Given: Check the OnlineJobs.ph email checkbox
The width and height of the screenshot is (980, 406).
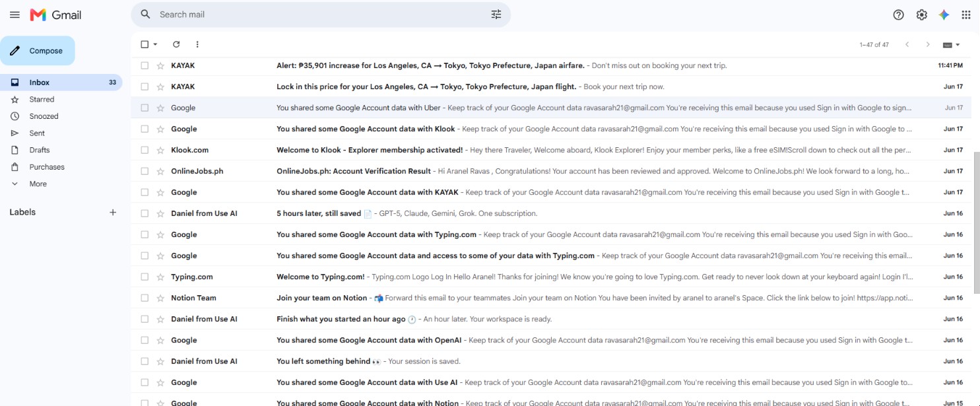Looking at the screenshot, I should (x=145, y=171).
